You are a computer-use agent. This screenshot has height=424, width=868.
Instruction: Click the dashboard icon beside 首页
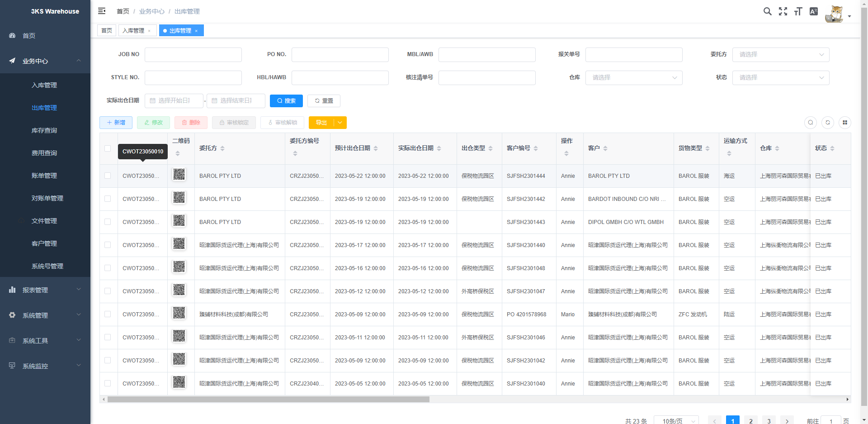[x=12, y=35]
